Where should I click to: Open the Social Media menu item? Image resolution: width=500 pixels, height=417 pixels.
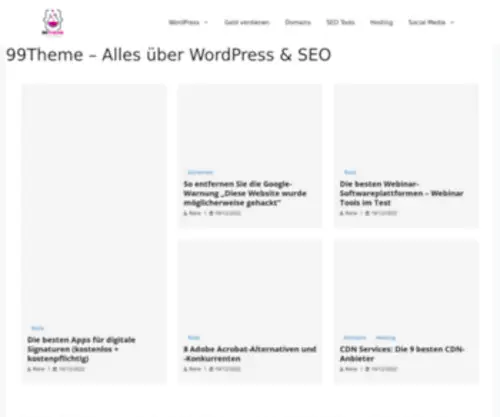click(x=427, y=22)
